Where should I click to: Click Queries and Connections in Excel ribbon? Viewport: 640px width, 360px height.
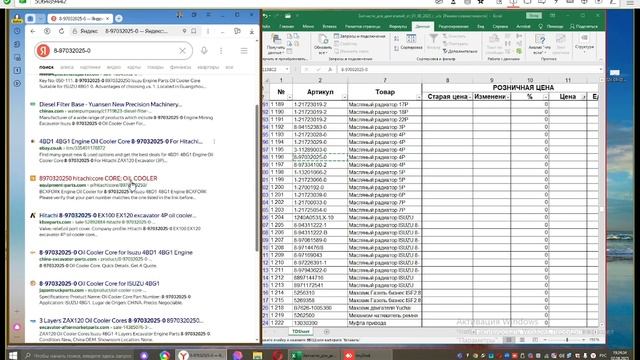(x=360, y=36)
